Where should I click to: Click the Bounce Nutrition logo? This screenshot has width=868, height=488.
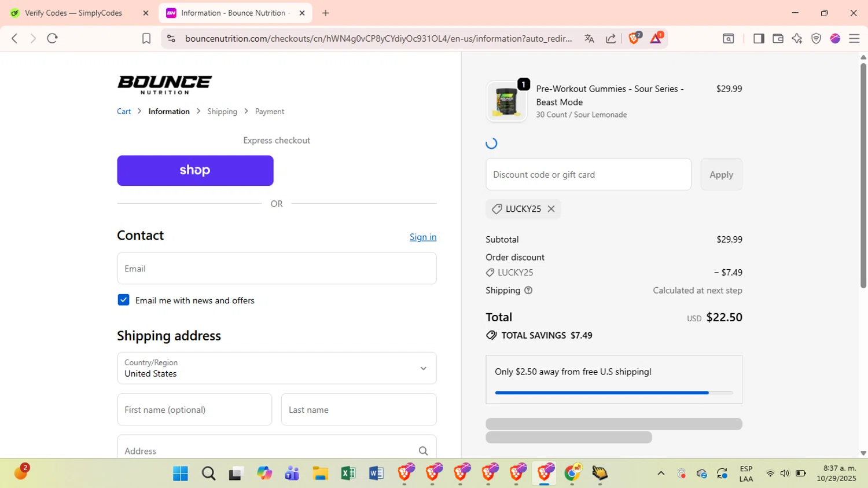(x=164, y=85)
